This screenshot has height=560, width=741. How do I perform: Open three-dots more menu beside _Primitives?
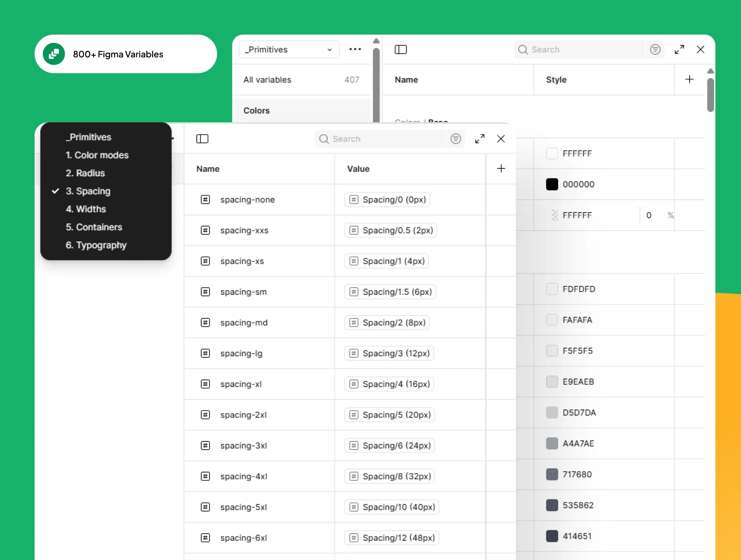tap(355, 49)
